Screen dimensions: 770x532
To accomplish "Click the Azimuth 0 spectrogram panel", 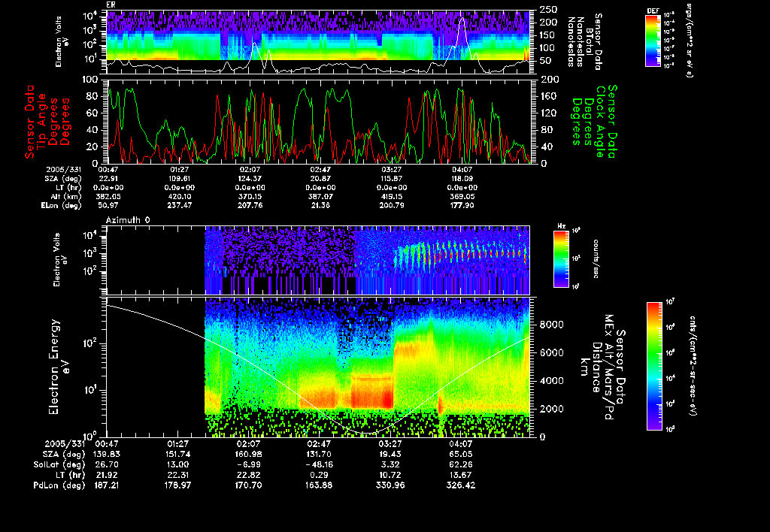I will pos(318,260).
